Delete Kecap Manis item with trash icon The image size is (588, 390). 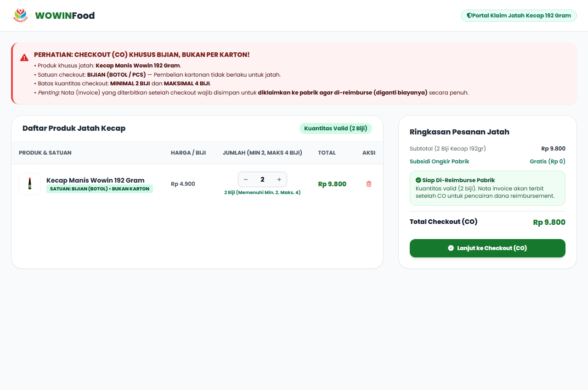[369, 184]
